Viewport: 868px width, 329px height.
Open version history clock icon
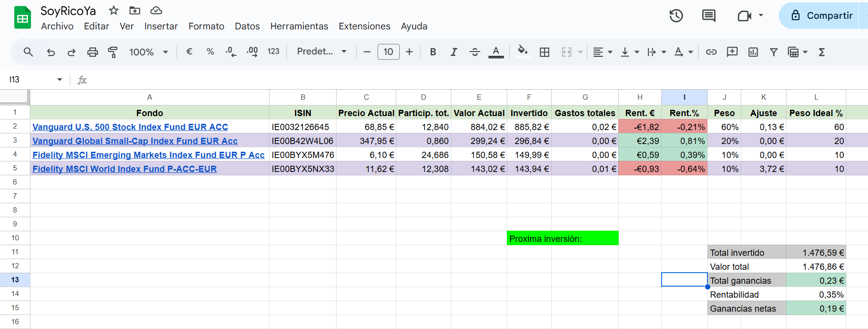(x=676, y=16)
